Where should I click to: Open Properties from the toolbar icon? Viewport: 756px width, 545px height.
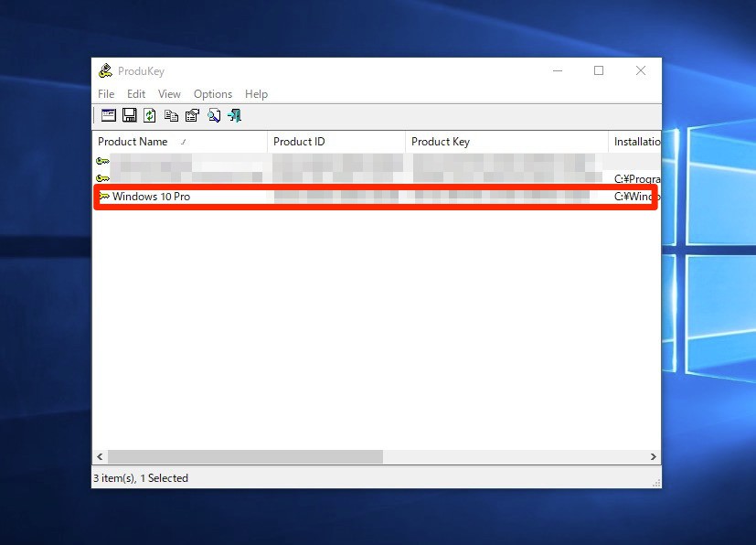coord(192,115)
